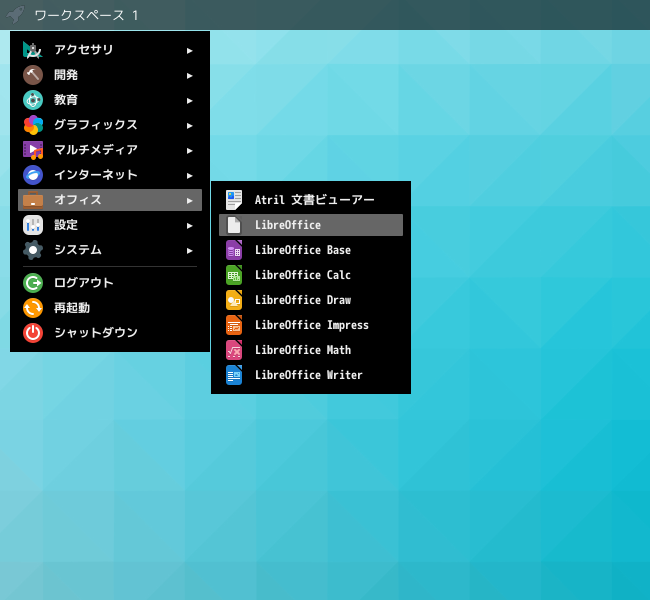Click the オフィス briefcase icon

point(33,200)
